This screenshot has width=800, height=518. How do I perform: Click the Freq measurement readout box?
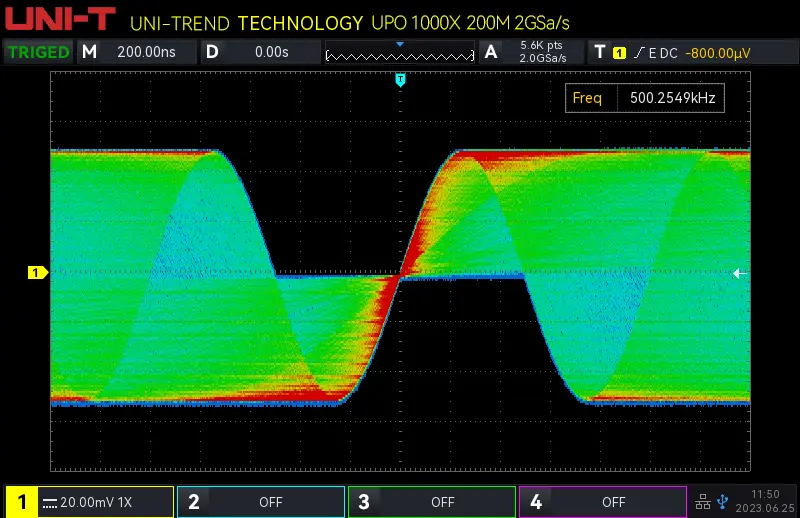644,98
